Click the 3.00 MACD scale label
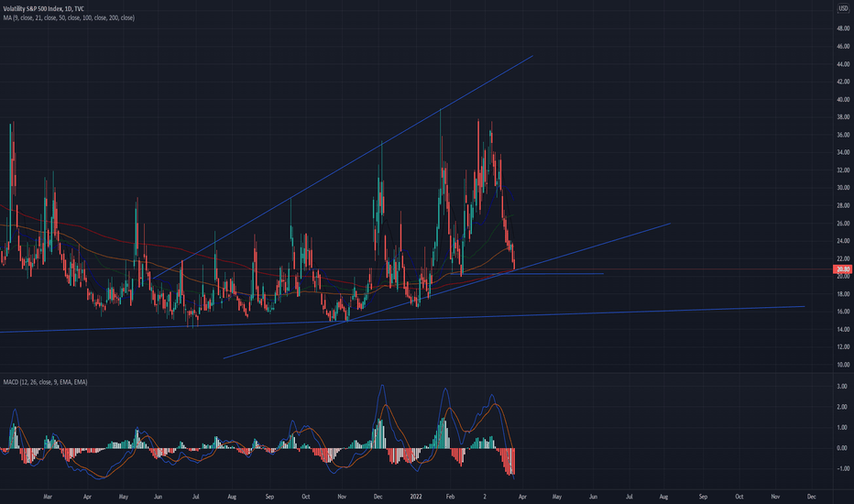The width and height of the screenshot is (854, 504). pos(843,387)
